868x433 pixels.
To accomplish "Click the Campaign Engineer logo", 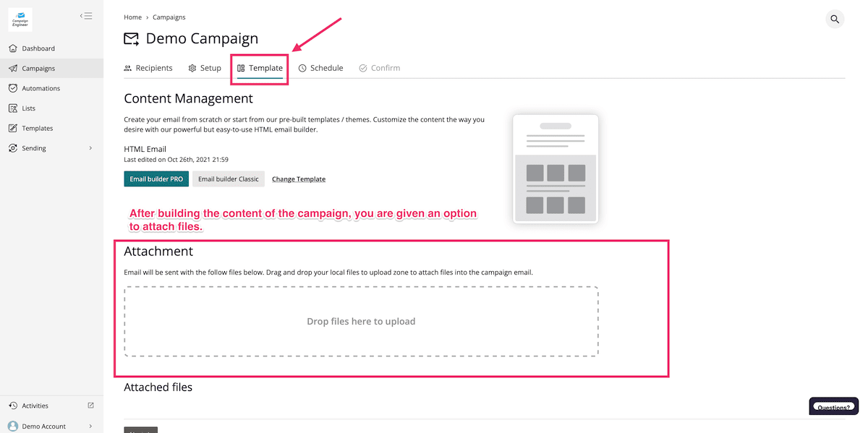I will pos(20,20).
